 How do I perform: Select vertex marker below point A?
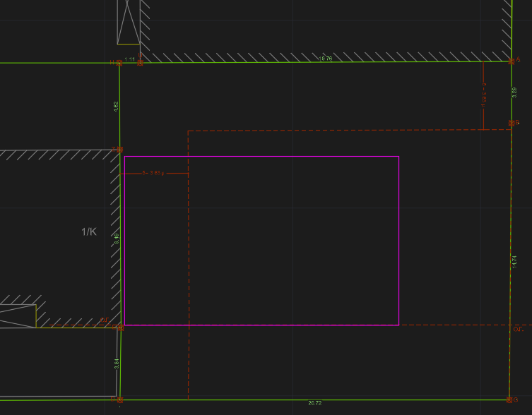click(512, 124)
